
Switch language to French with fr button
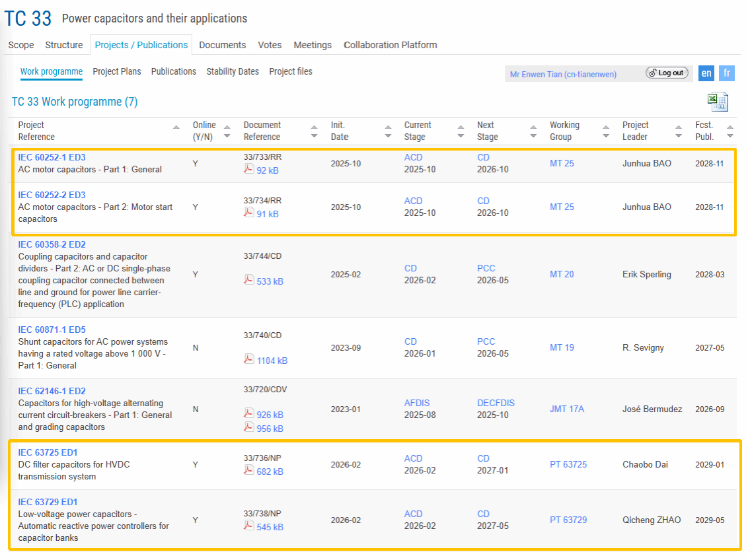(727, 73)
